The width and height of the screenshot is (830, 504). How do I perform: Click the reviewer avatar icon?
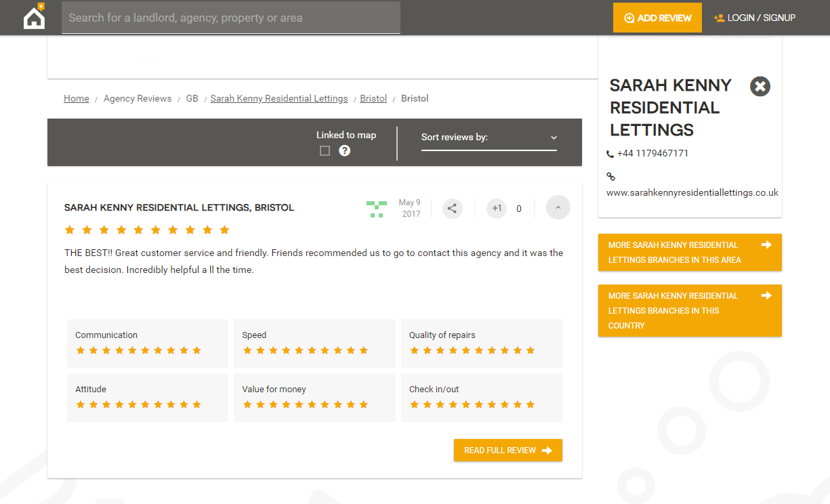click(376, 209)
